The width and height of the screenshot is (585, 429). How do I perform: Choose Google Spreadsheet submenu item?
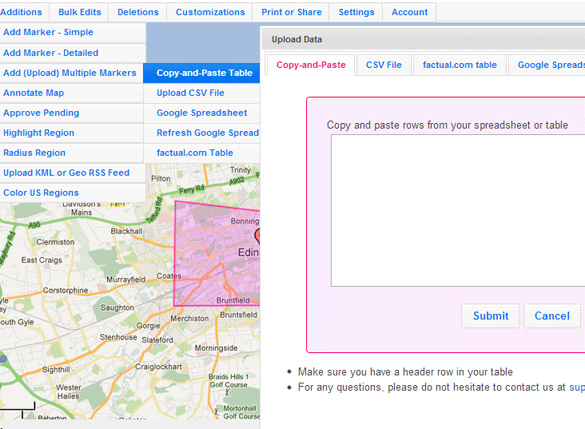pos(201,113)
